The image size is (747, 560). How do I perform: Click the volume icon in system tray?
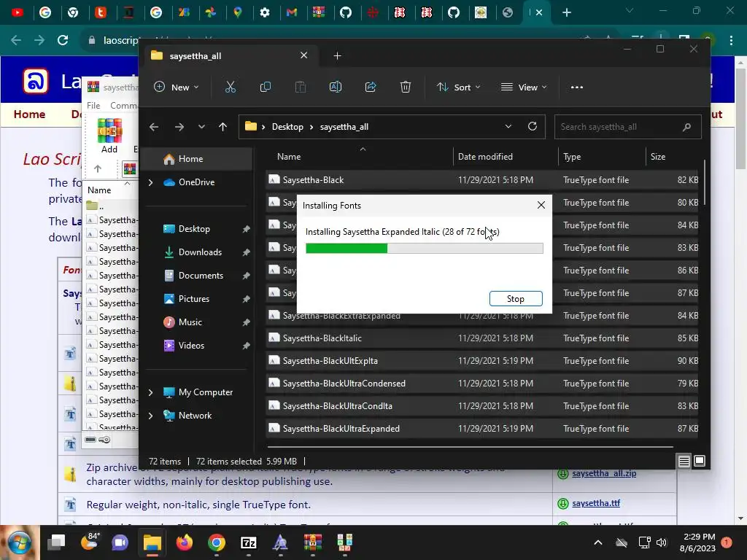pos(661,542)
